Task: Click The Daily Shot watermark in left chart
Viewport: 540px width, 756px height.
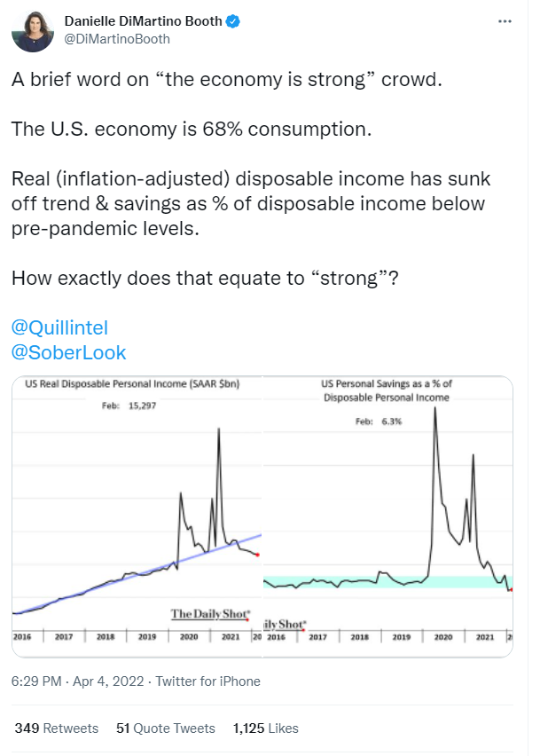Action: (x=210, y=613)
